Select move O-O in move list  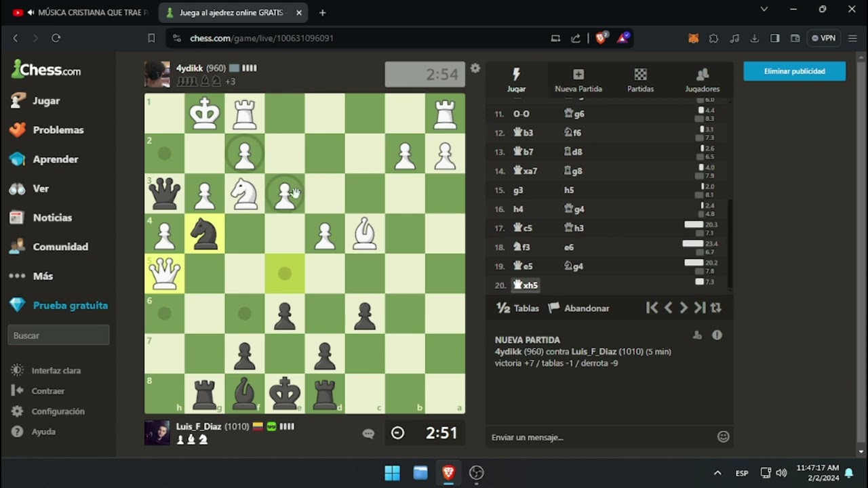pos(521,114)
